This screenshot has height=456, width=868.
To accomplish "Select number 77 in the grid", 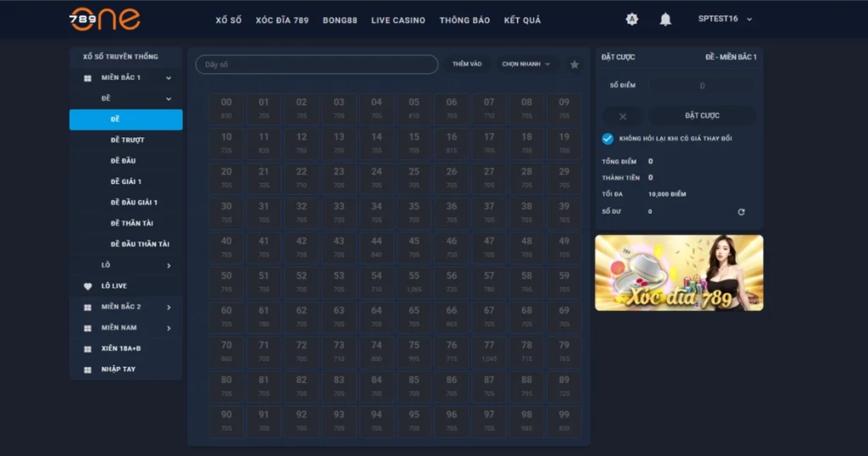I will [x=489, y=352].
